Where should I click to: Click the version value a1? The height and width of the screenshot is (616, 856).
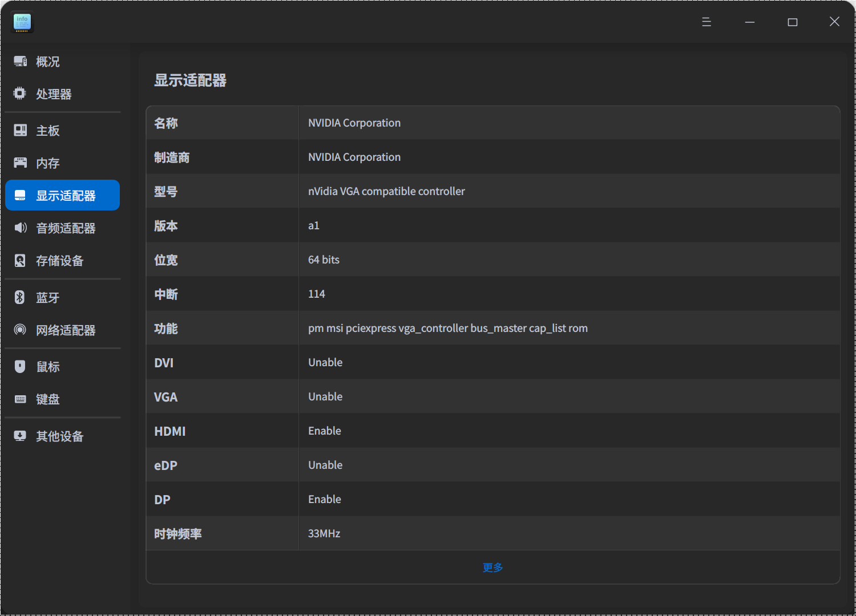tap(314, 226)
